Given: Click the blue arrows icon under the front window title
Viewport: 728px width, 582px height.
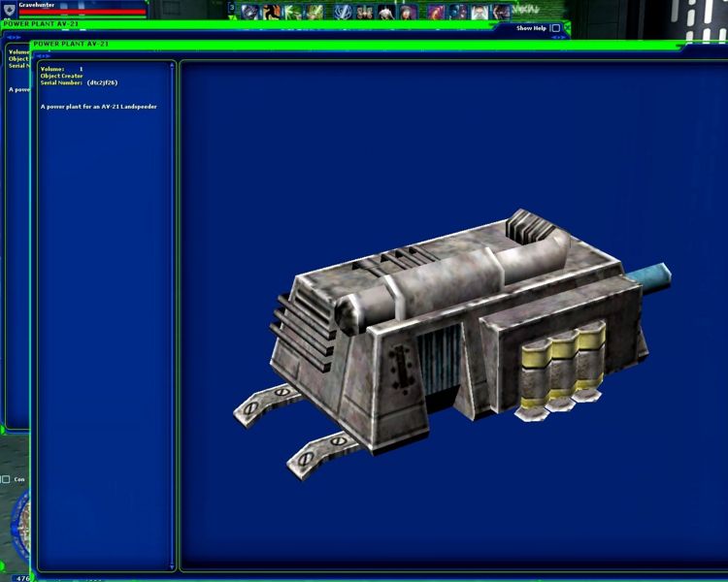Looking at the screenshot, I should pos(44,55).
